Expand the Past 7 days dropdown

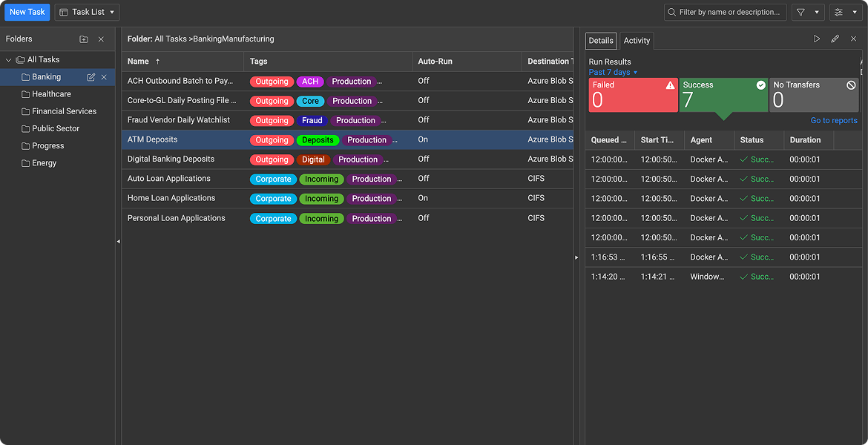coord(612,72)
